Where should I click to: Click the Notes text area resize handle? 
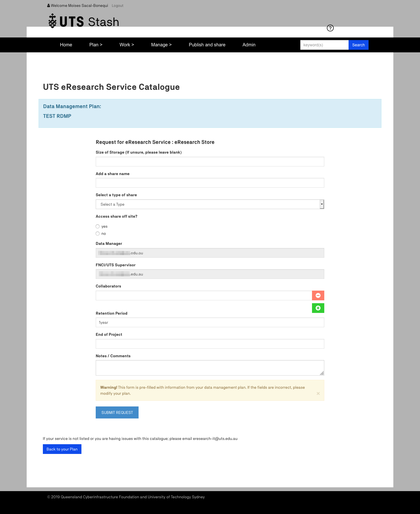[x=322, y=373]
